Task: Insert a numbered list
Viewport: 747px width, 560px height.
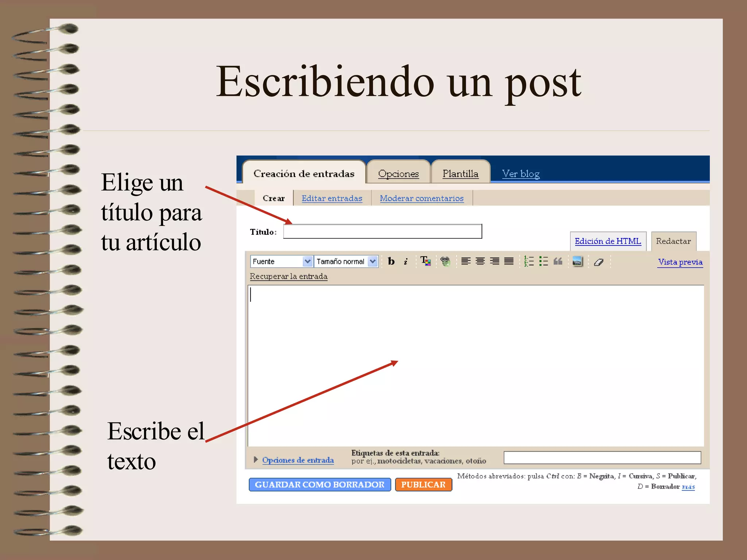Action: 529,261
